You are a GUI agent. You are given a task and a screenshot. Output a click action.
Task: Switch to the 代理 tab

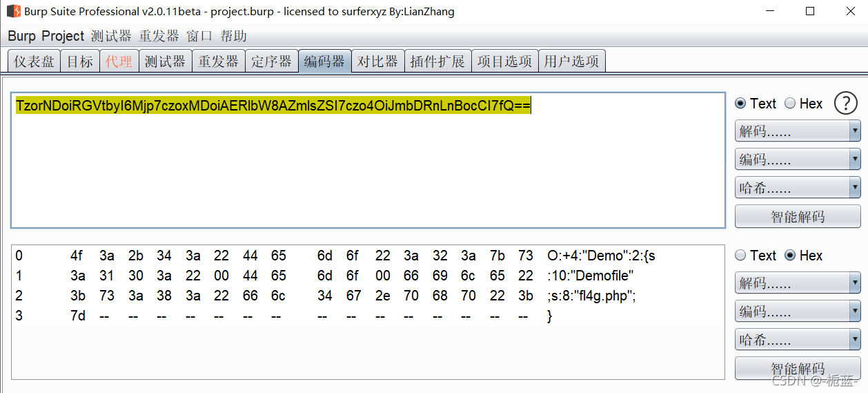coord(119,61)
